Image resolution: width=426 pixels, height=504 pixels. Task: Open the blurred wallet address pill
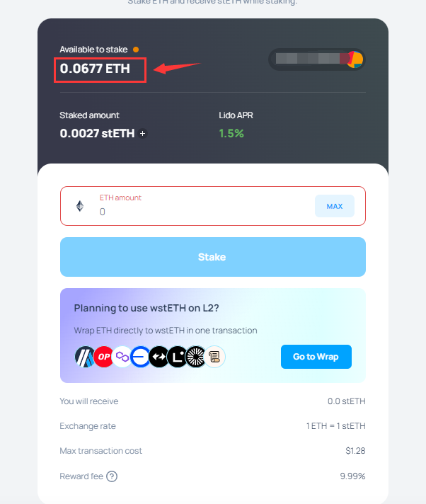pos(317,59)
